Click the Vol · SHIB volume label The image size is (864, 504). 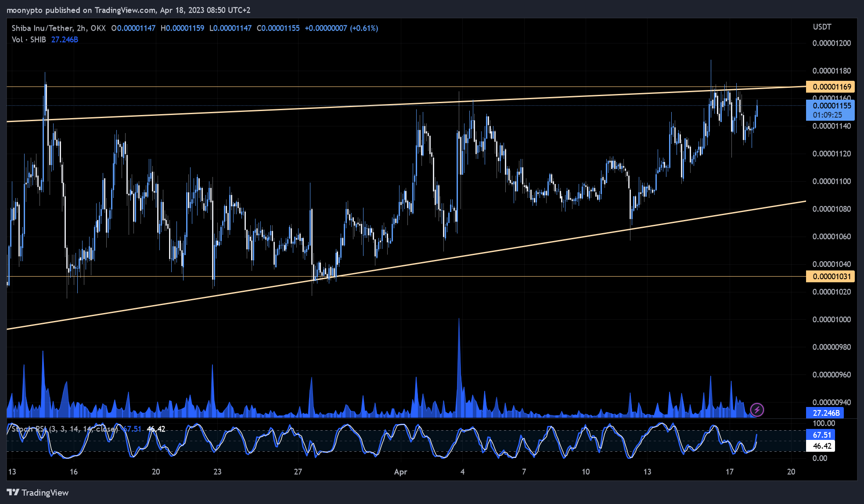[x=29, y=40]
